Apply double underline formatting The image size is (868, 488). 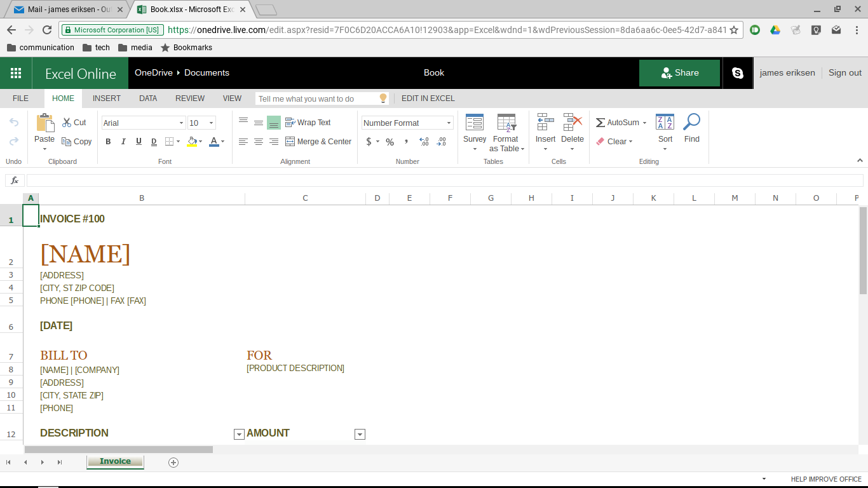pyautogui.click(x=154, y=142)
